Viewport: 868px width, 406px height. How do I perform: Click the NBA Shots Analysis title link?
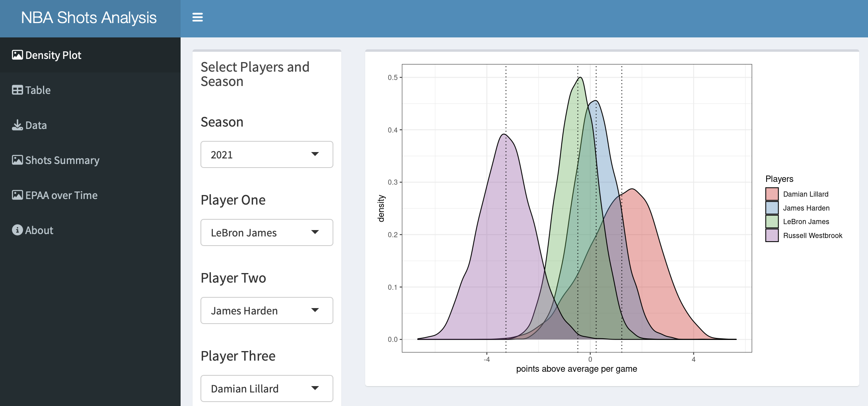tap(89, 18)
